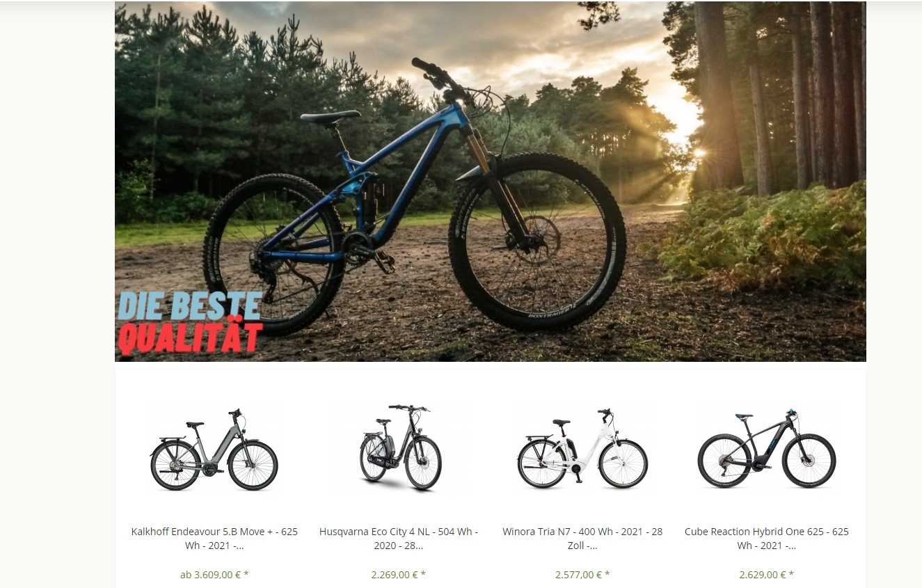This screenshot has width=922, height=588.
Task: Open the Kalkhoff Endeavour bike thumbnail
Action: (x=214, y=450)
